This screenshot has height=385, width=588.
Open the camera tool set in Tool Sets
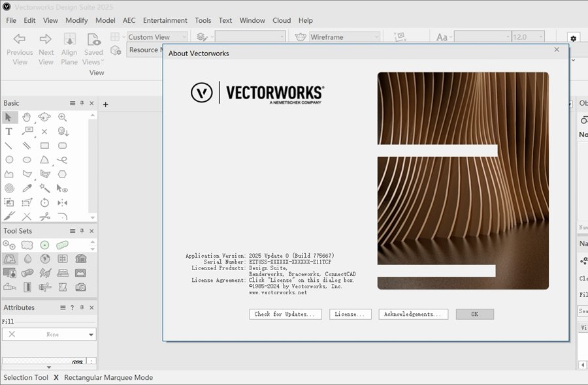click(80, 287)
